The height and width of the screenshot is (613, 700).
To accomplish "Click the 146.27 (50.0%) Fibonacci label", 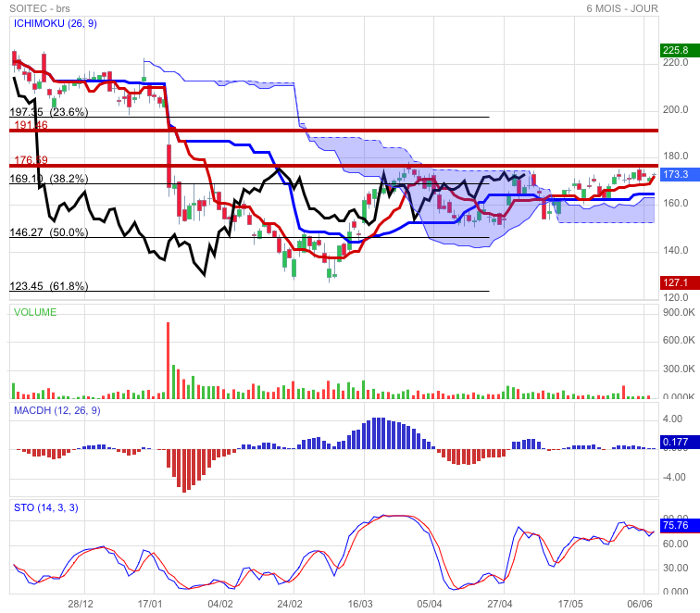I will click(49, 232).
